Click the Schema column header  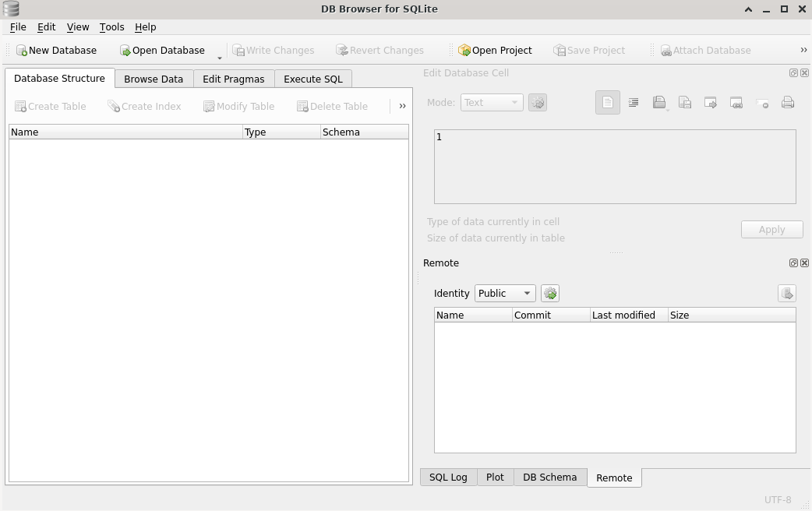pyautogui.click(x=365, y=132)
